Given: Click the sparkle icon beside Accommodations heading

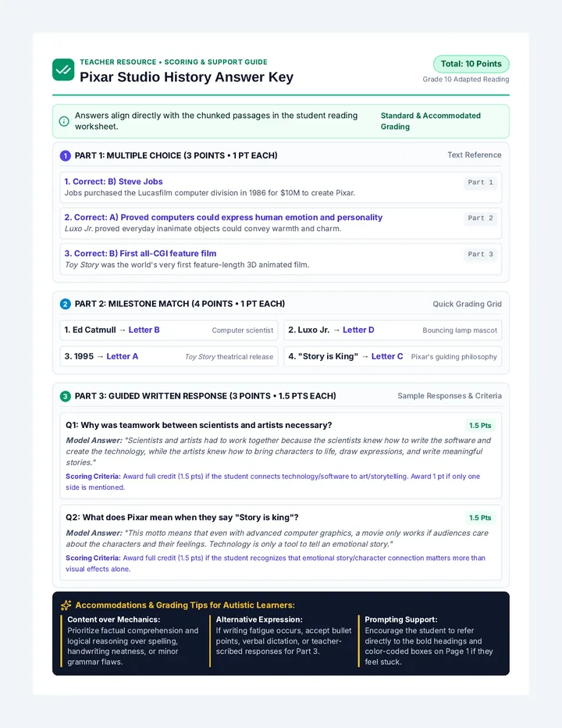Looking at the screenshot, I should (x=66, y=605).
